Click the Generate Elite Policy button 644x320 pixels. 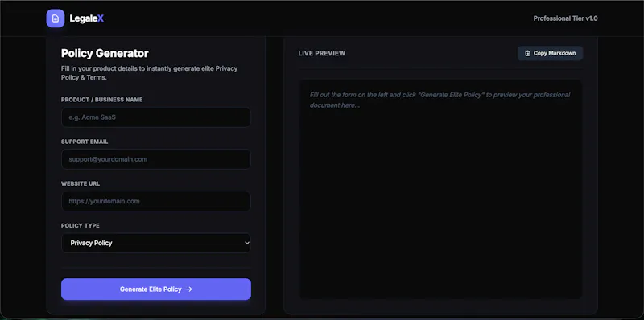[x=156, y=289]
